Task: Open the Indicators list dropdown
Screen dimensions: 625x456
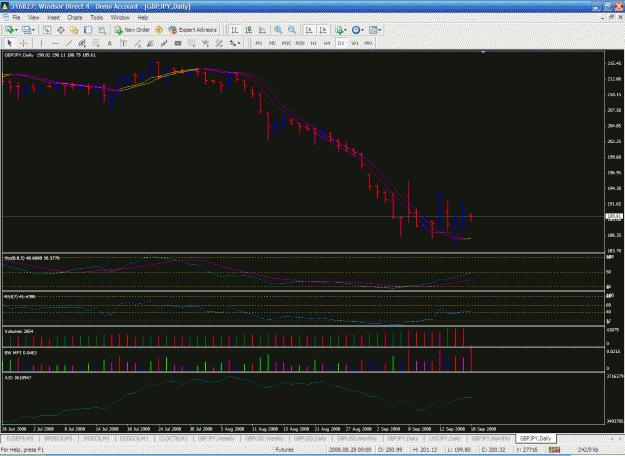Action: coord(345,30)
